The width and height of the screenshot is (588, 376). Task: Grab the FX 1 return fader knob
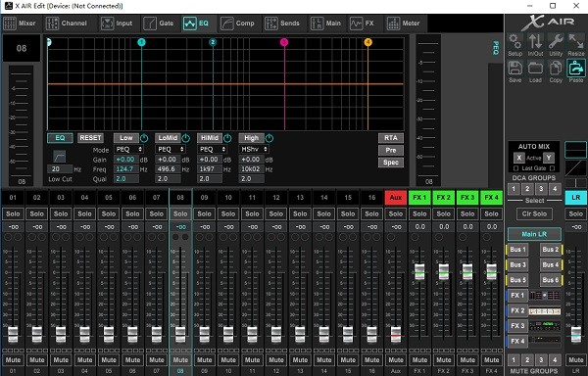(419, 272)
